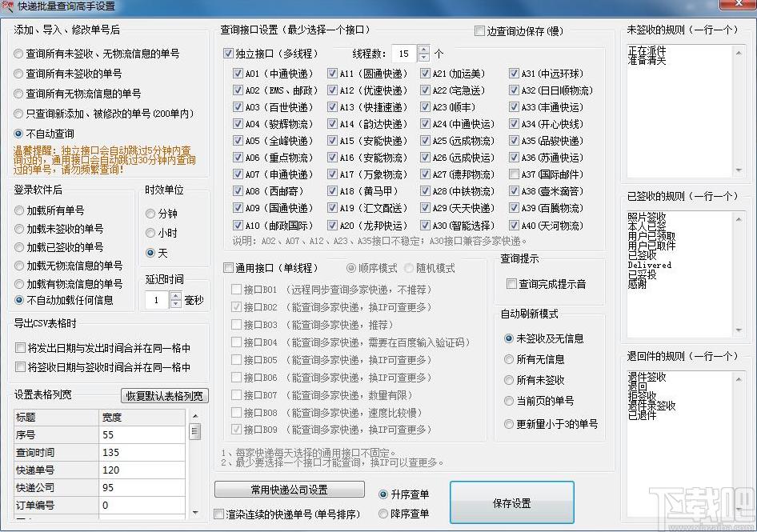Enable the 通用接口 (单线程) checkbox
The width and height of the screenshot is (757, 532).
coord(229,268)
